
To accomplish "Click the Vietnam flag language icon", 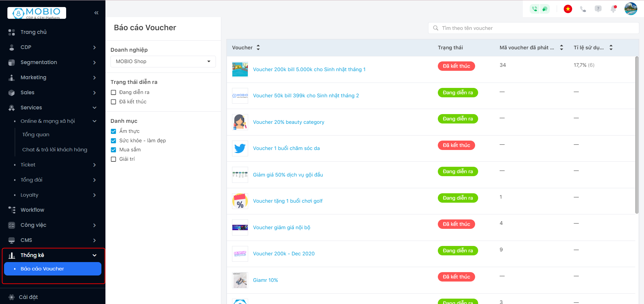I will [568, 9].
